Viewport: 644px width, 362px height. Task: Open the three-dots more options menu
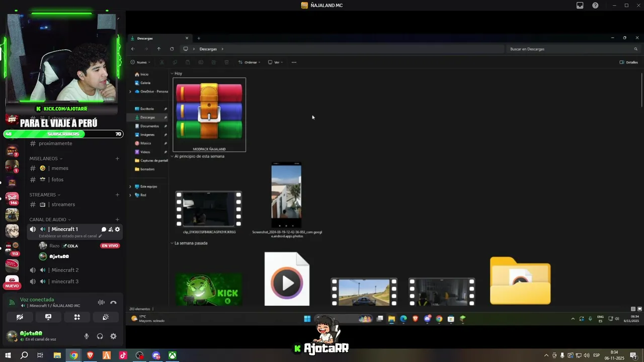[294, 62]
